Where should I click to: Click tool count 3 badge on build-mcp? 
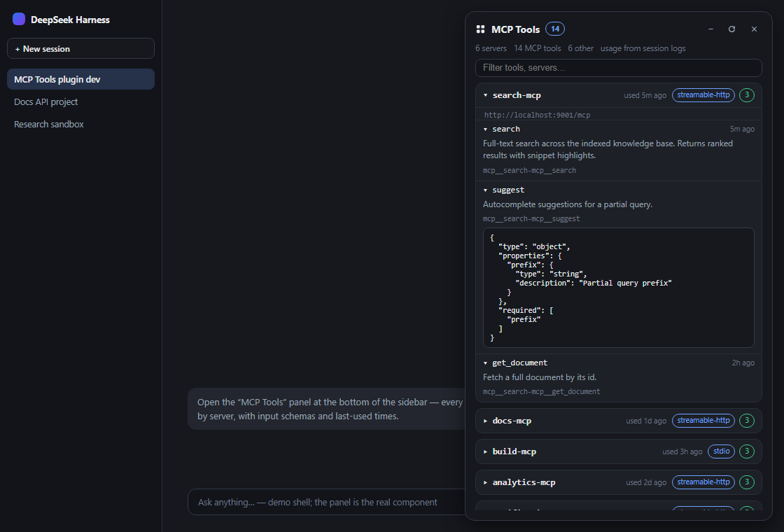pyautogui.click(x=746, y=451)
